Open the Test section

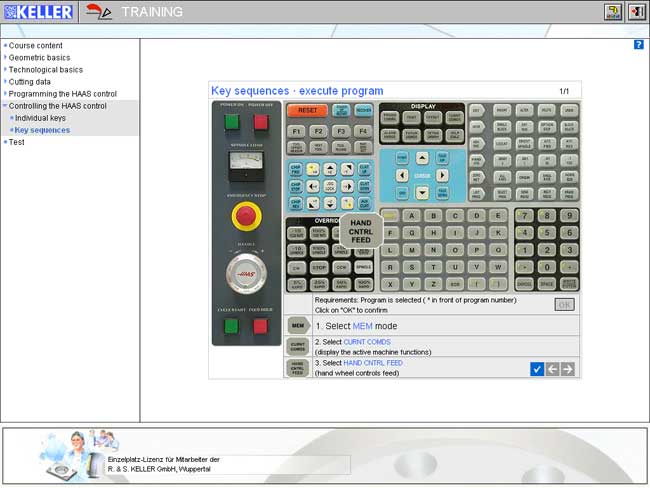point(17,142)
